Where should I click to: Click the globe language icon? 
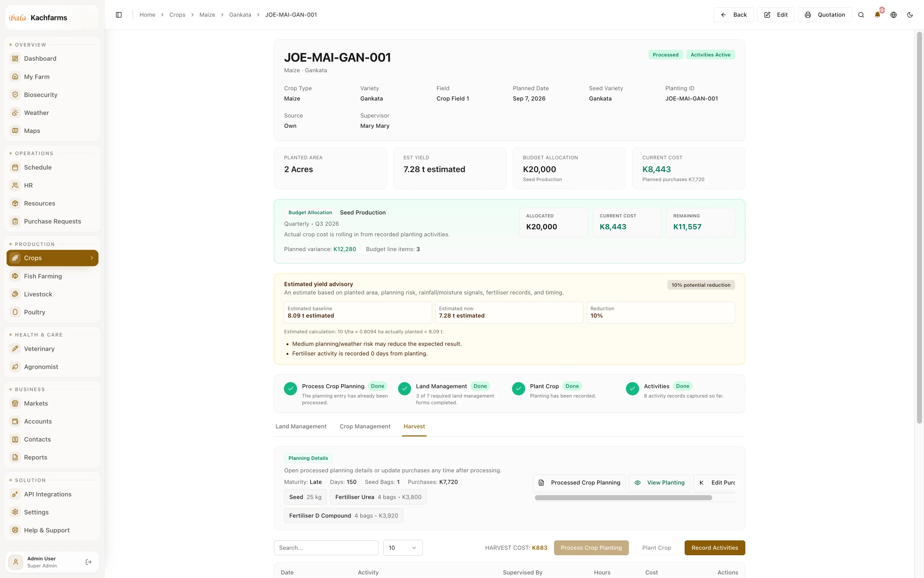tap(894, 14)
